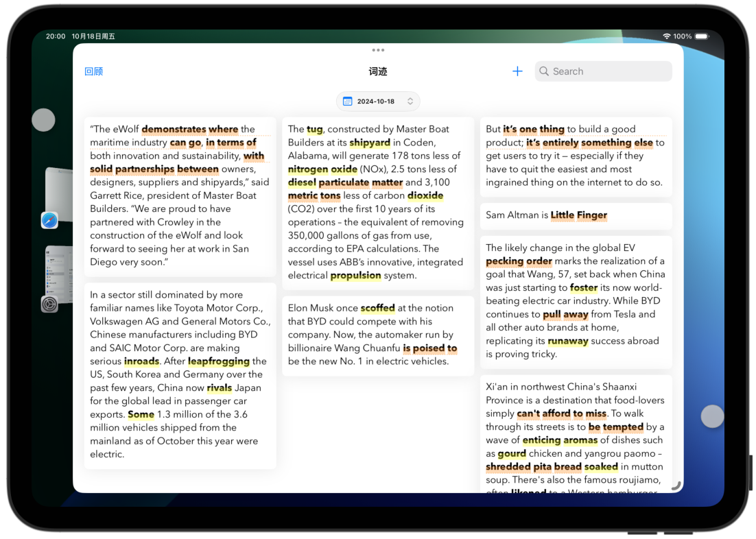The image size is (756, 539).
Task: Click the Wi-Fi status icon
Action: pyautogui.click(x=667, y=36)
